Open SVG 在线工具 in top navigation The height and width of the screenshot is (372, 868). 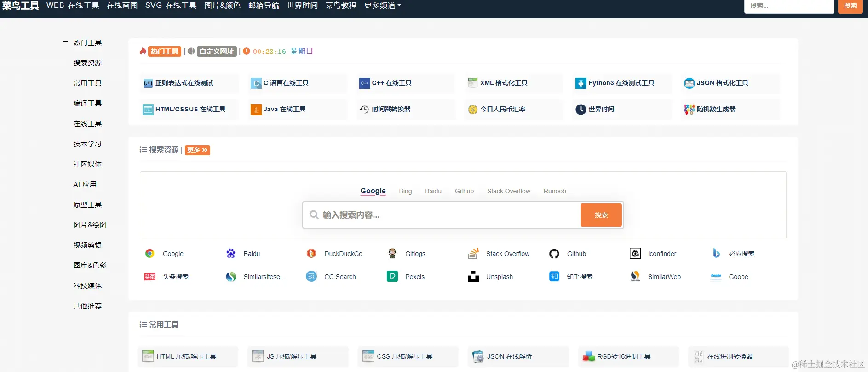pos(171,6)
